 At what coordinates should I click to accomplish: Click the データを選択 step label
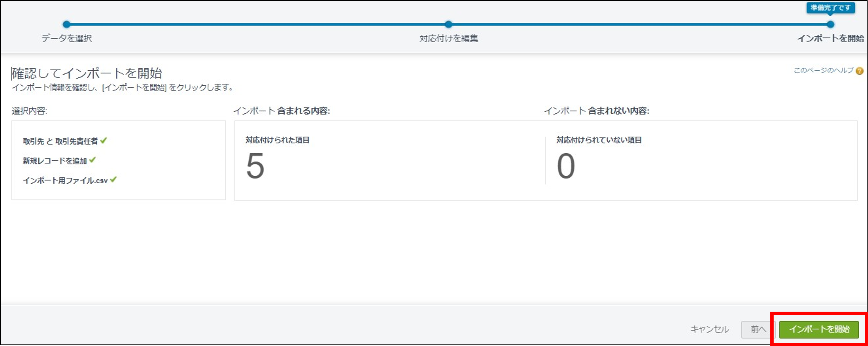click(x=67, y=38)
